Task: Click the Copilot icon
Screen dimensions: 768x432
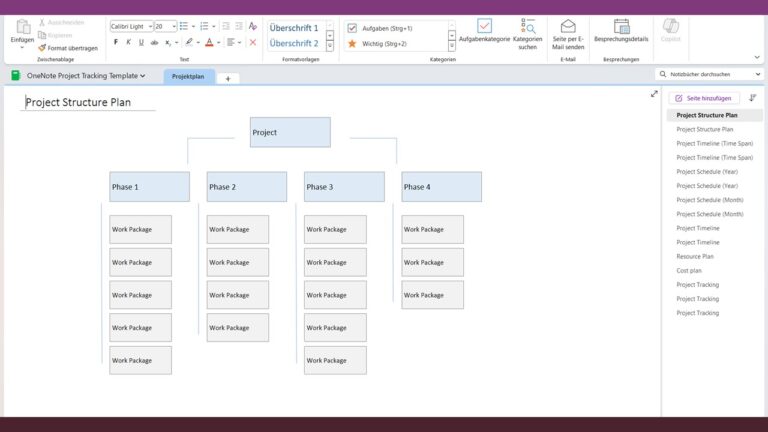Action: coord(671,25)
